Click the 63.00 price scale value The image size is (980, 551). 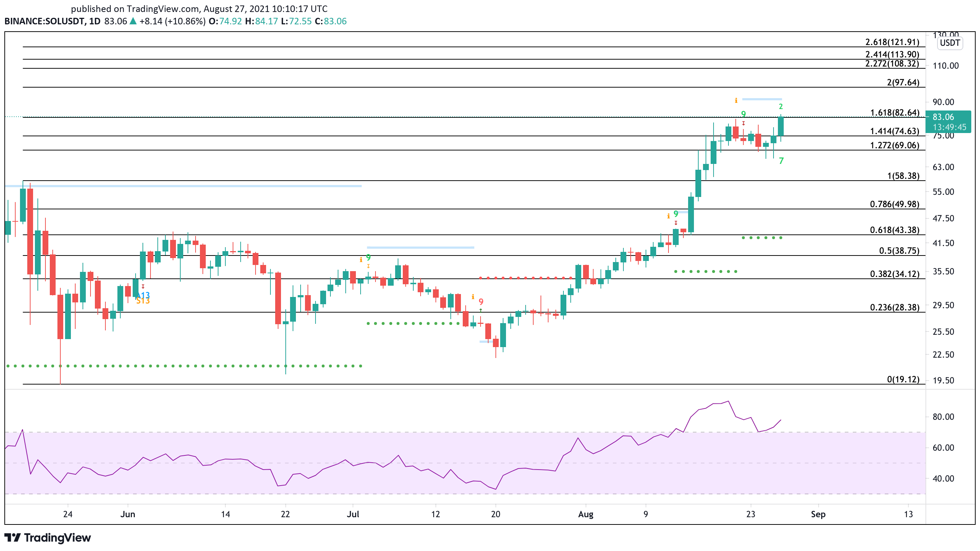pyautogui.click(x=943, y=167)
